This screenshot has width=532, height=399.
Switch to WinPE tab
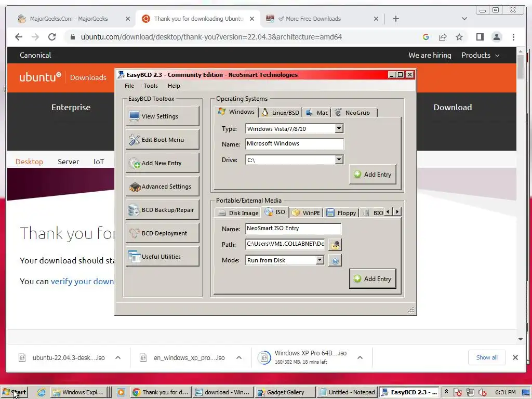click(307, 212)
